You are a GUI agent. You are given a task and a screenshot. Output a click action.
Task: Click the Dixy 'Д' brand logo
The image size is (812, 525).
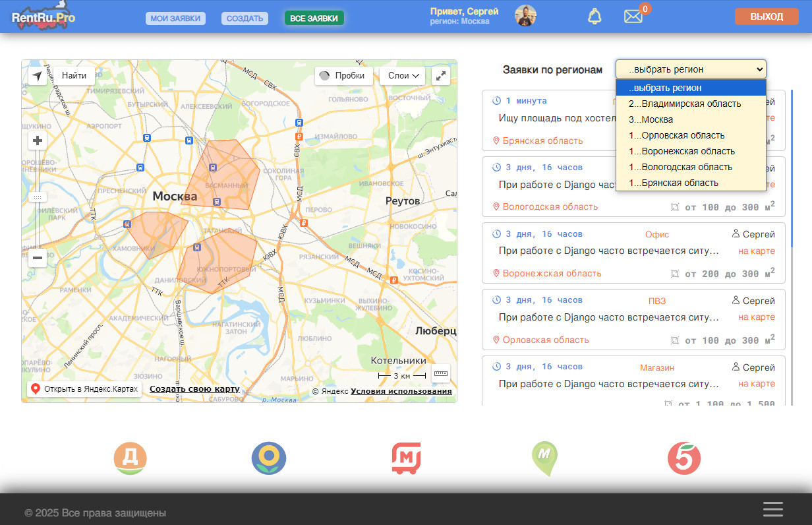pos(130,458)
